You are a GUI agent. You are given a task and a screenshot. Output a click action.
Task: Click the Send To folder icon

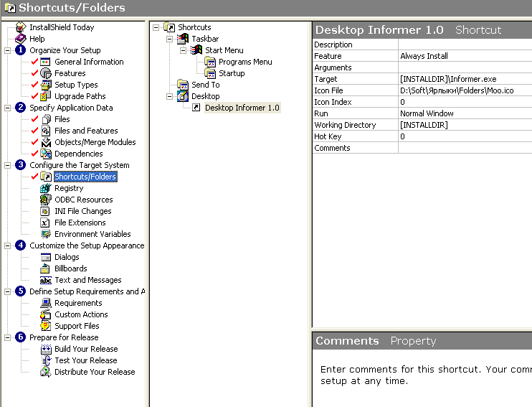183,85
